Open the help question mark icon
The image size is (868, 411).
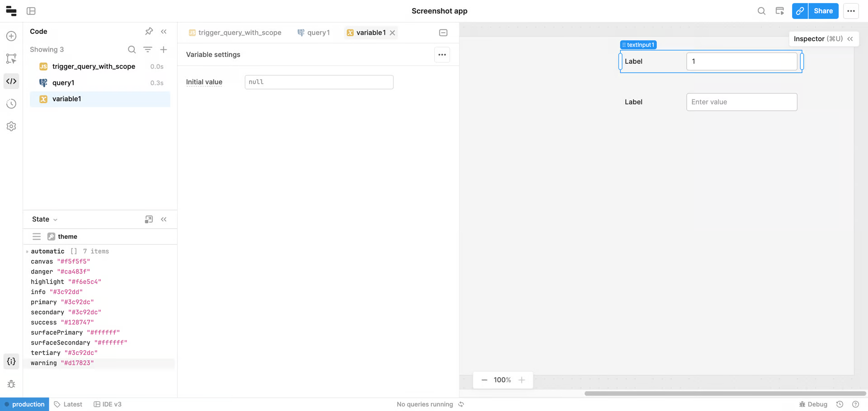[855, 404]
